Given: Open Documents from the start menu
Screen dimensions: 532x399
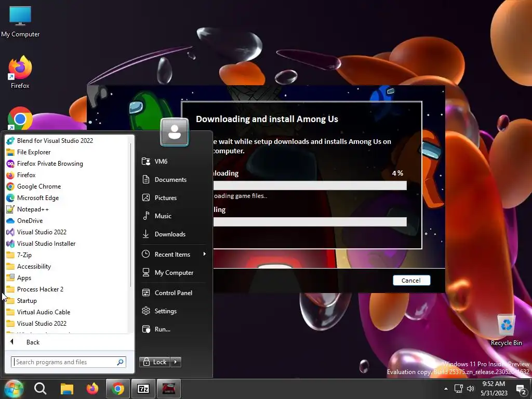Looking at the screenshot, I should click(174, 179).
